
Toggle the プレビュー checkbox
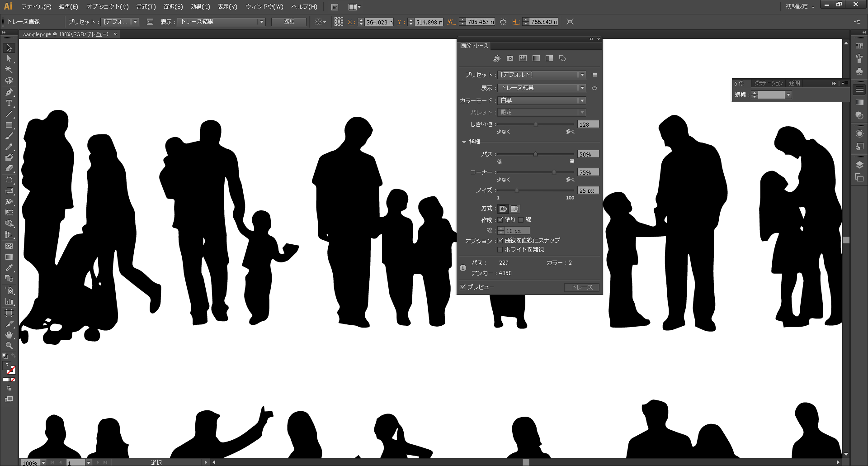click(x=463, y=287)
